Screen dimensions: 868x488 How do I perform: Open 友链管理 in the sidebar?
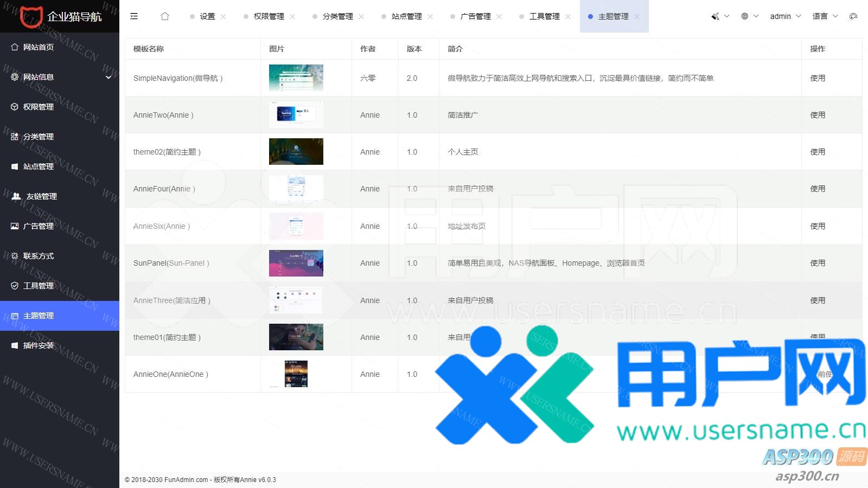[x=41, y=196]
